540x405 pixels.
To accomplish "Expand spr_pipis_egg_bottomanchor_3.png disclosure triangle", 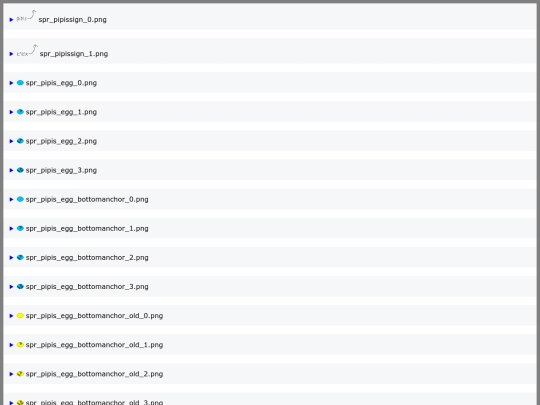I will click(11, 287).
